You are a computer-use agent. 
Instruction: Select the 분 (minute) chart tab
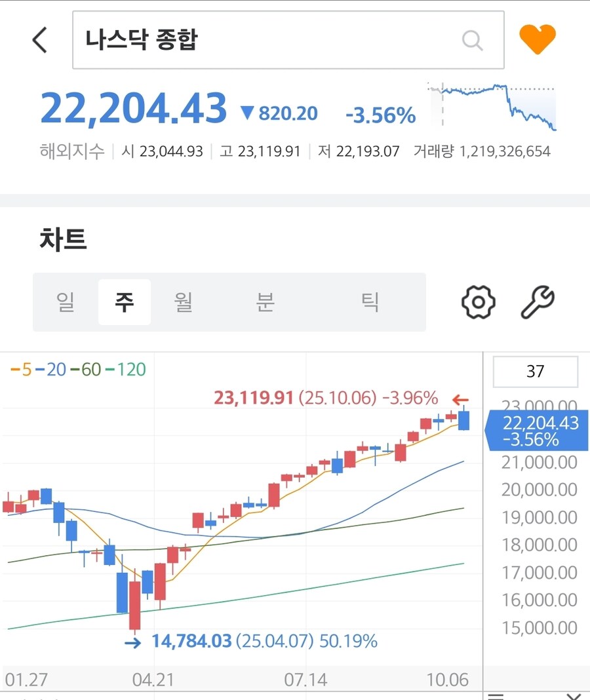pyautogui.click(x=265, y=302)
